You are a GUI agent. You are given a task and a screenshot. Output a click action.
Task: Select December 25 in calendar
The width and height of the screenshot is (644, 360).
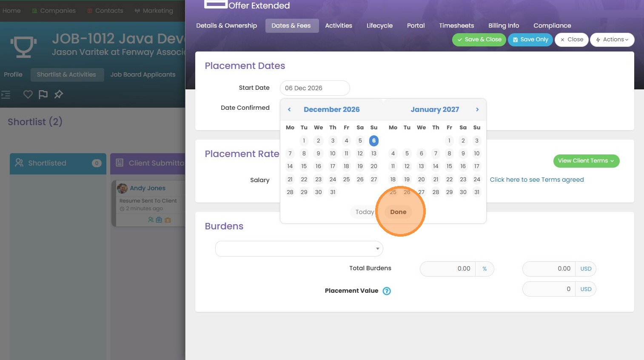click(346, 180)
